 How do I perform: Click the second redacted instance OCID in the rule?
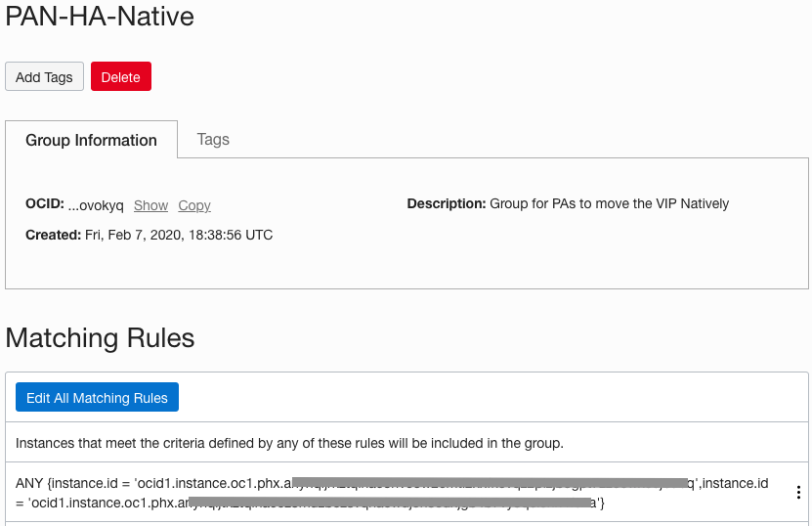[x=391, y=503]
